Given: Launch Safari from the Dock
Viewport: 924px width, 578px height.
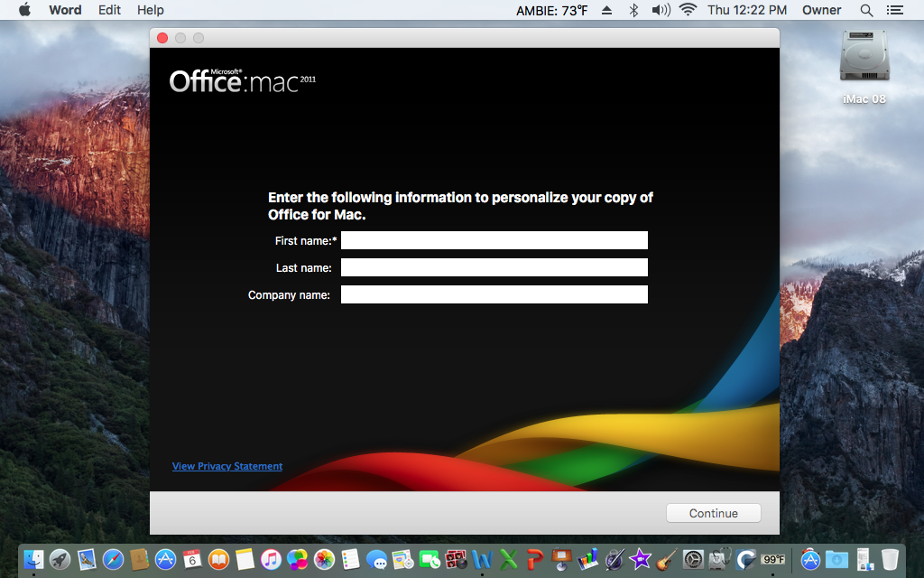Looking at the screenshot, I should click(113, 558).
